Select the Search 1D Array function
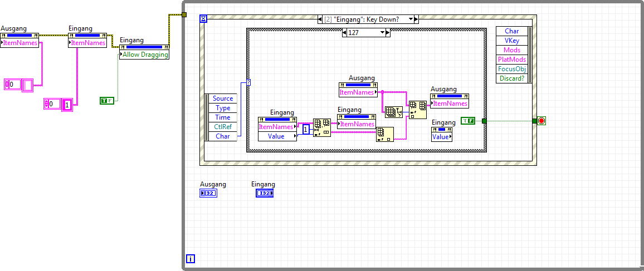 click(393, 112)
